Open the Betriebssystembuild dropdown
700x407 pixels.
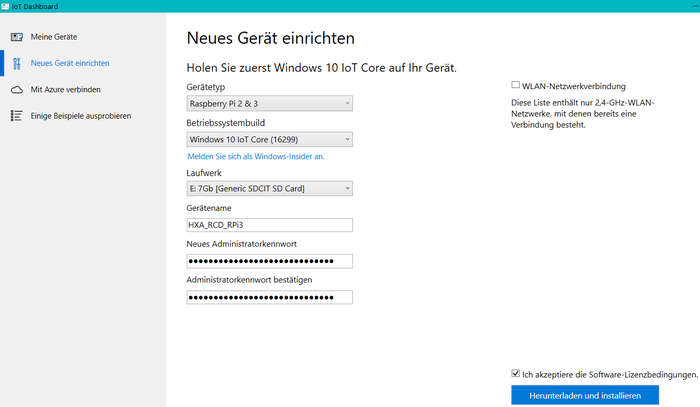pos(270,140)
